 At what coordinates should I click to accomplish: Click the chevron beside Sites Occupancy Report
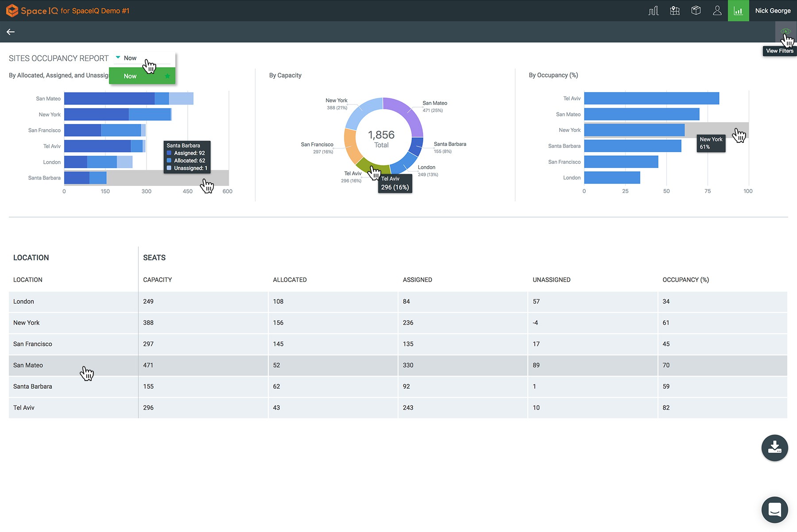click(x=118, y=57)
